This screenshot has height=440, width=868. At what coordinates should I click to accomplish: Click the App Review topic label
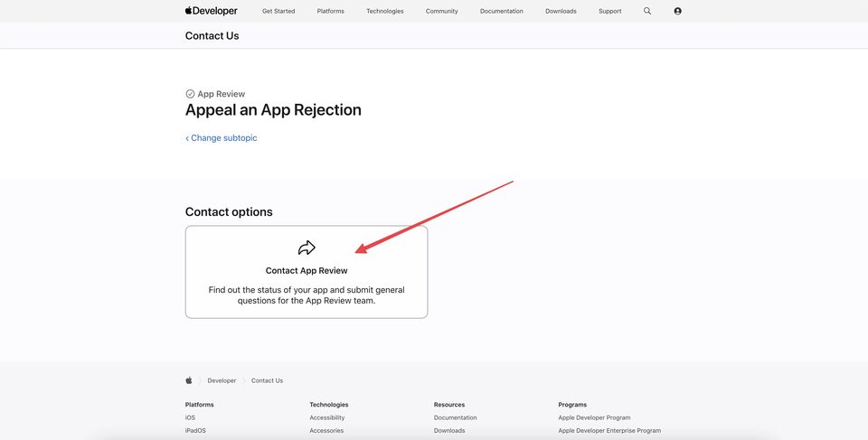221,94
